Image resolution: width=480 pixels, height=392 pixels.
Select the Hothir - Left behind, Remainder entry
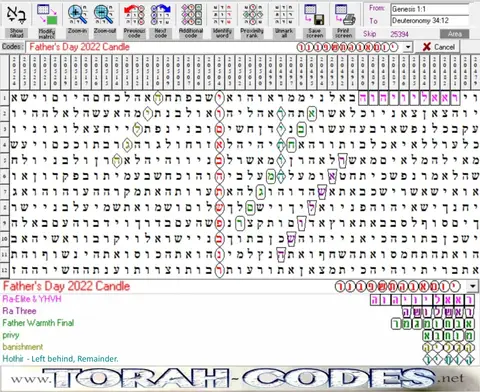60,359
